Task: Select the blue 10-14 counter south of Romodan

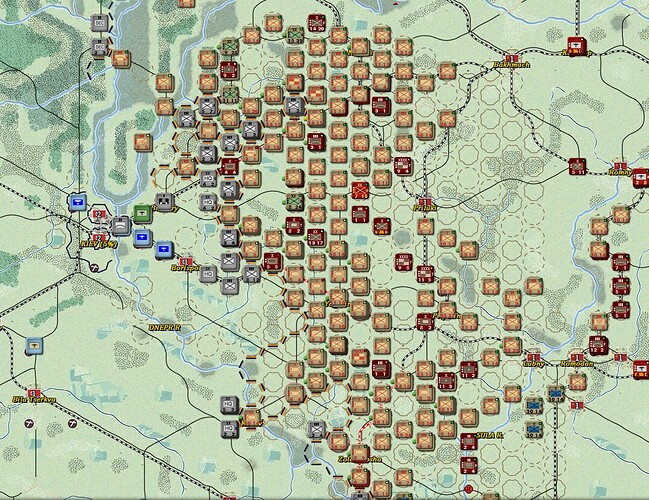Action: point(555,394)
